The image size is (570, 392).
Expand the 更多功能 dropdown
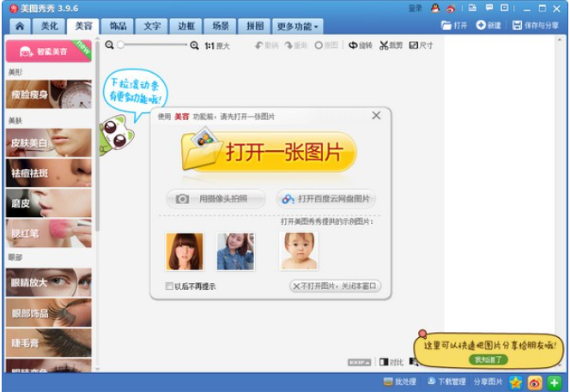[x=298, y=26]
